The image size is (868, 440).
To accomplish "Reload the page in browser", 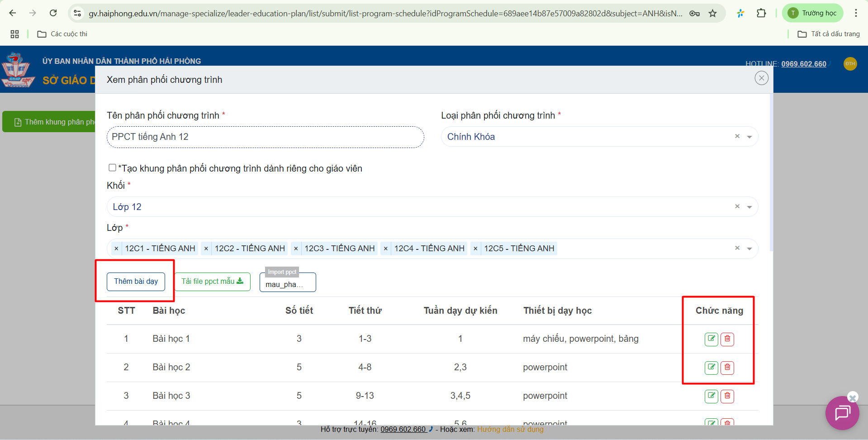I will tap(53, 13).
